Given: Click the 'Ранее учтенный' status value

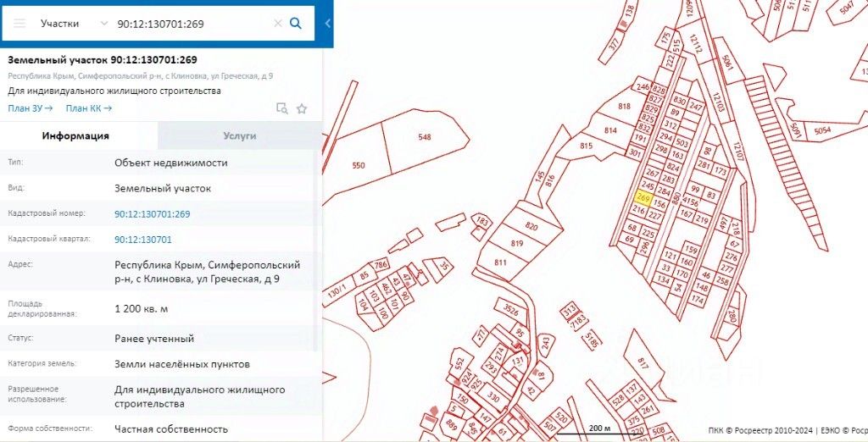Looking at the screenshot, I should (x=154, y=339).
